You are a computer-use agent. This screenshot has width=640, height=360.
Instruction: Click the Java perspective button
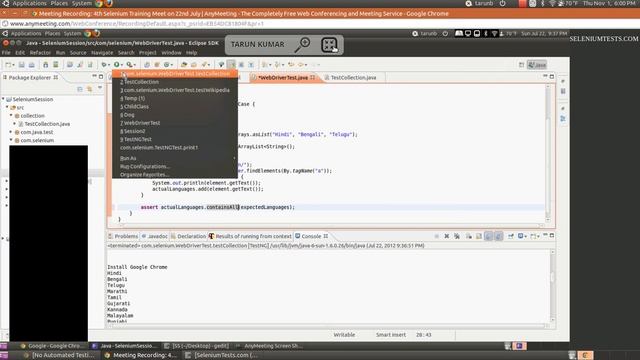(x=537, y=65)
